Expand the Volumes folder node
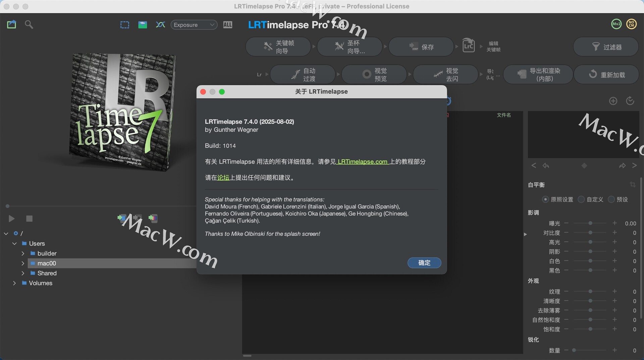 [x=14, y=283]
